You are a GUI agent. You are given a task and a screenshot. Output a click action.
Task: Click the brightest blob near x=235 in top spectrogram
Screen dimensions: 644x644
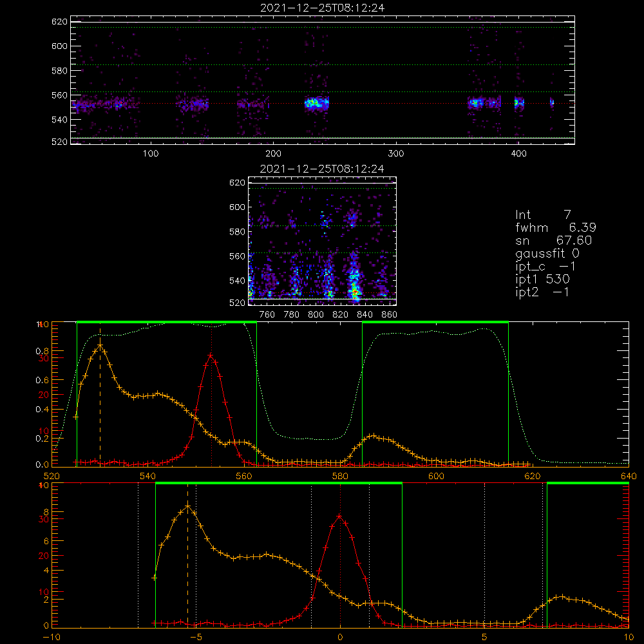[x=316, y=102]
